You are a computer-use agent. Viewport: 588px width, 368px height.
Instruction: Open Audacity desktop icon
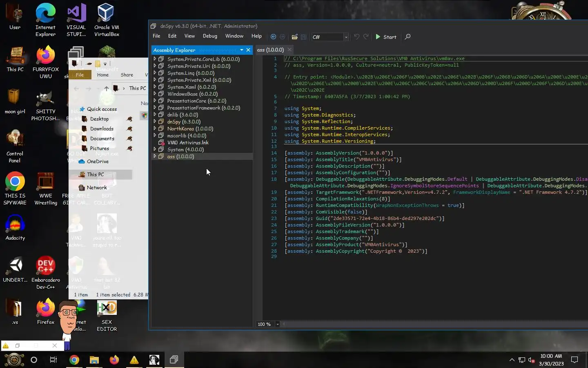tap(15, 228)
